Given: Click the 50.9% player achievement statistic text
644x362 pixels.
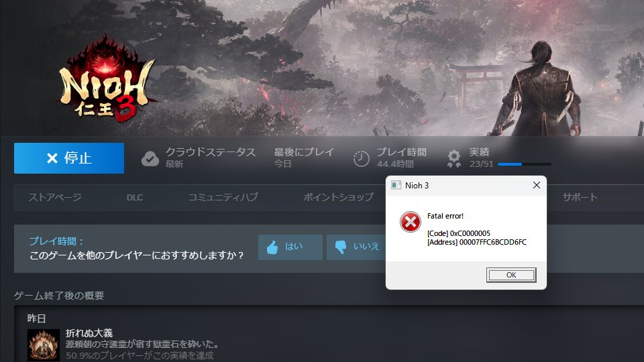Looking at the screenshot, I should (140, 355).
